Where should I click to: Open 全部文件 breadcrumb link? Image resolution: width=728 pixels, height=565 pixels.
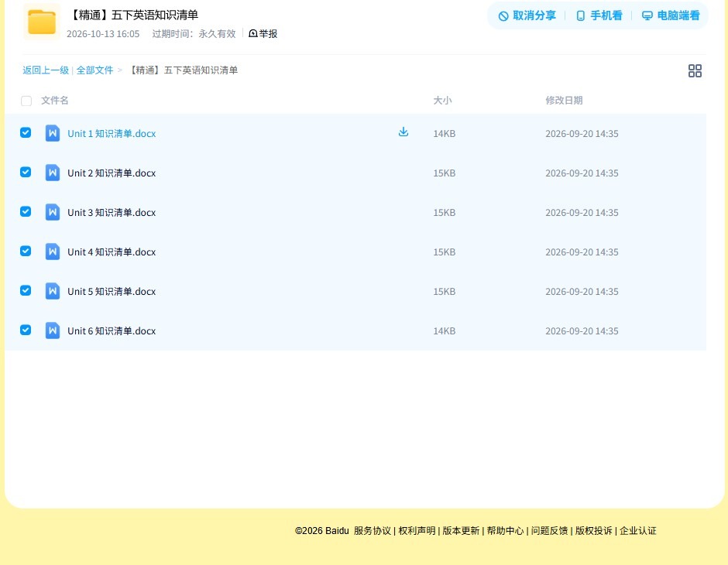[x=94, y=70]
